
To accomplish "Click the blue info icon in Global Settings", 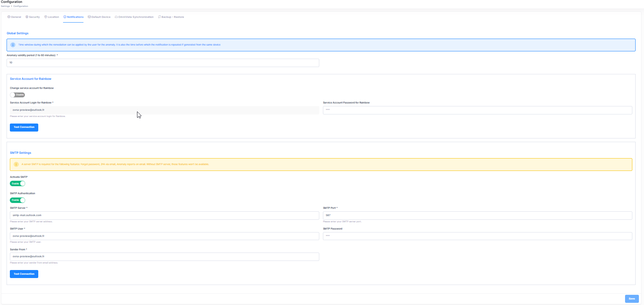I will [x=13, y=45].
